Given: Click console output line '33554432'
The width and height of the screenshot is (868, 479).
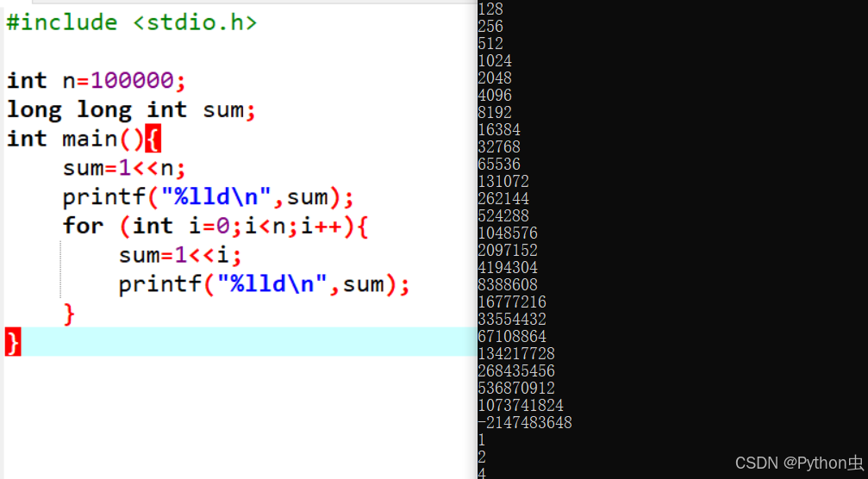Looking at the screenshot, I should point(512,319).
